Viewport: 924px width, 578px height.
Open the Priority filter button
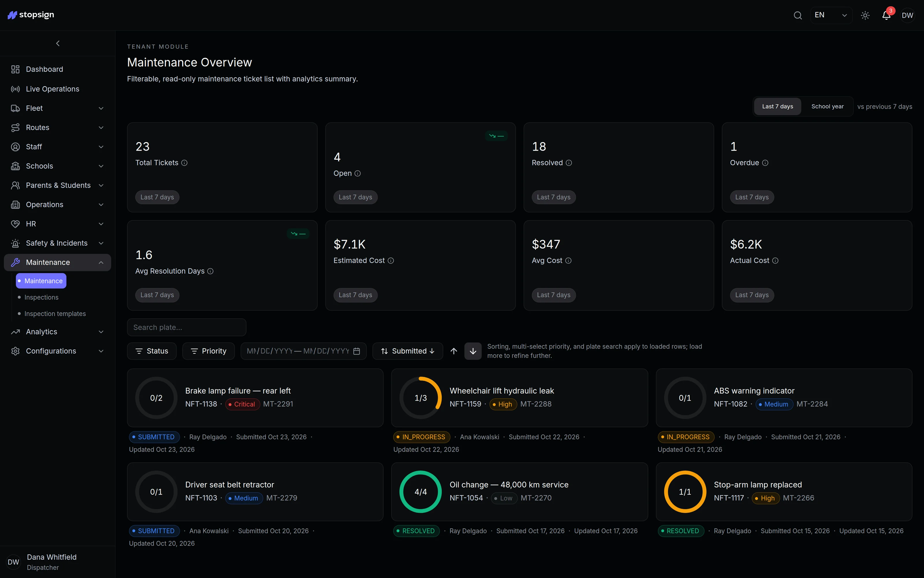point(208,351)
